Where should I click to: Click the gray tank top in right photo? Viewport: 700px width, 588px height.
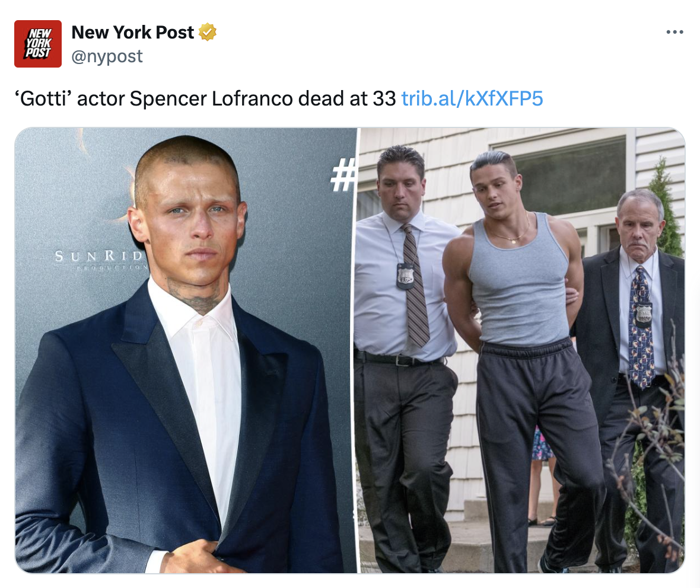pyautogui.click(x=518, y=286)
